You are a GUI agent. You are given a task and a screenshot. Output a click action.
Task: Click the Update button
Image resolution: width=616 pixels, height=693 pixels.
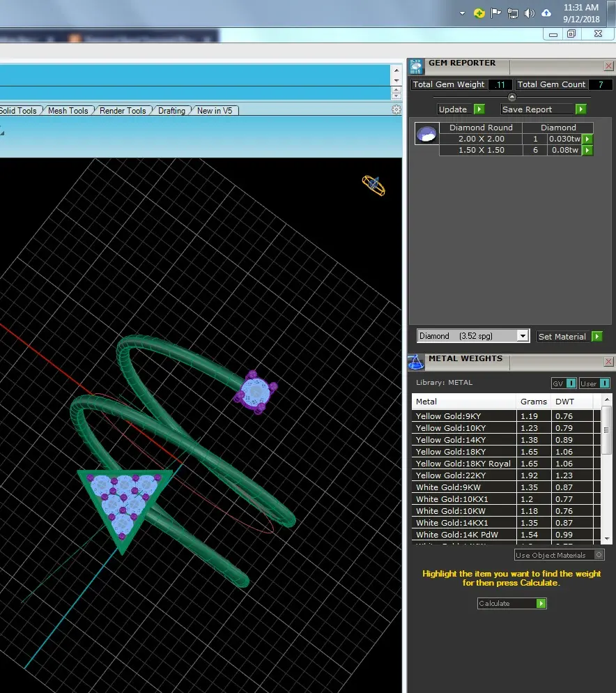point(461,109)
